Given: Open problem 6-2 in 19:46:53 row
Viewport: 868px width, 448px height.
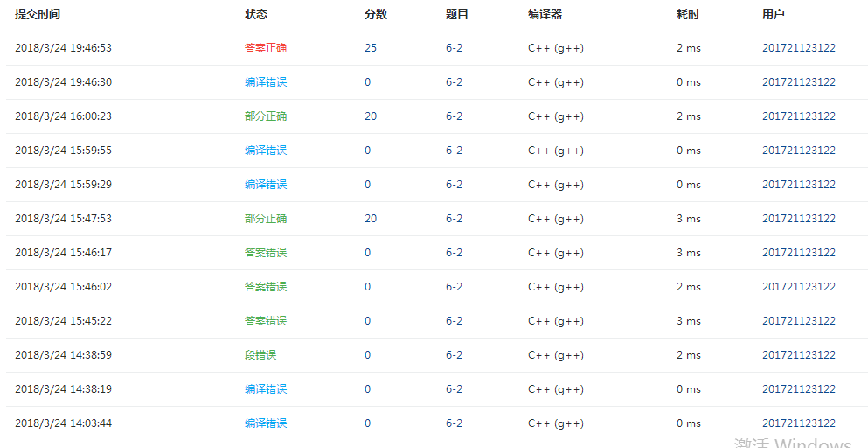Looking at the screenshot, I should pyautogui.click(x=454, y=48).
